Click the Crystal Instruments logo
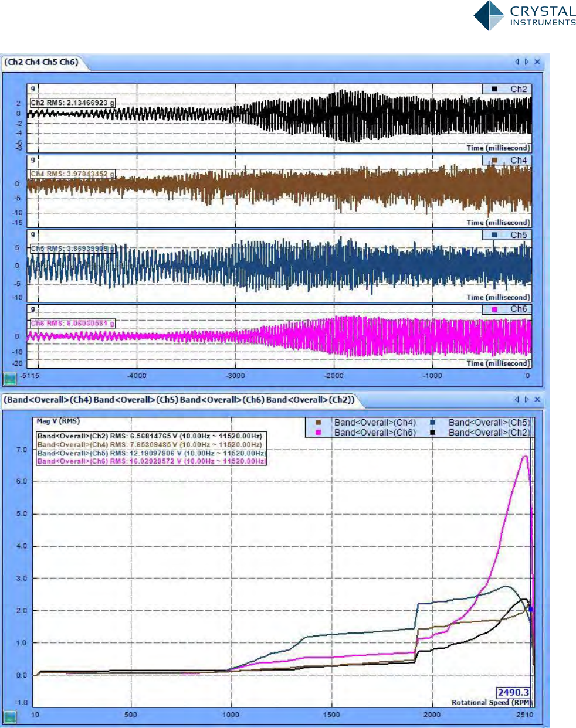576x728 pixels. (x=524, y=16)
